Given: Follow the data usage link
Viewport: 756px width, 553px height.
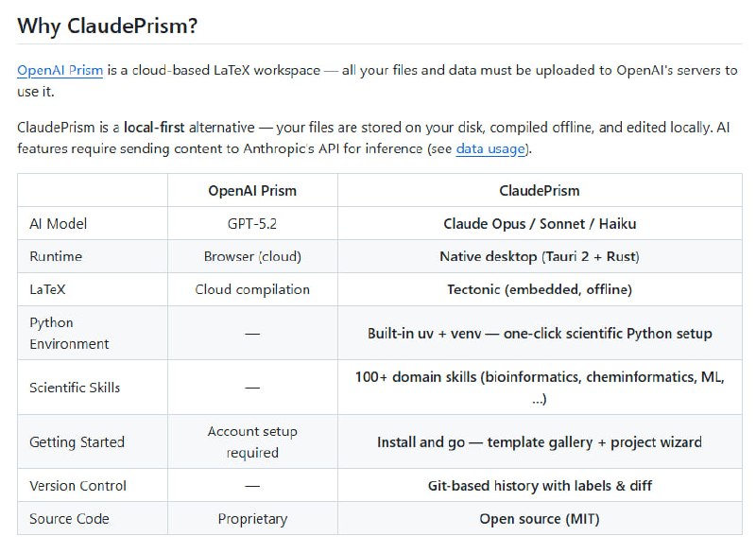Looking at the screenshot, I should coord(491,148).
